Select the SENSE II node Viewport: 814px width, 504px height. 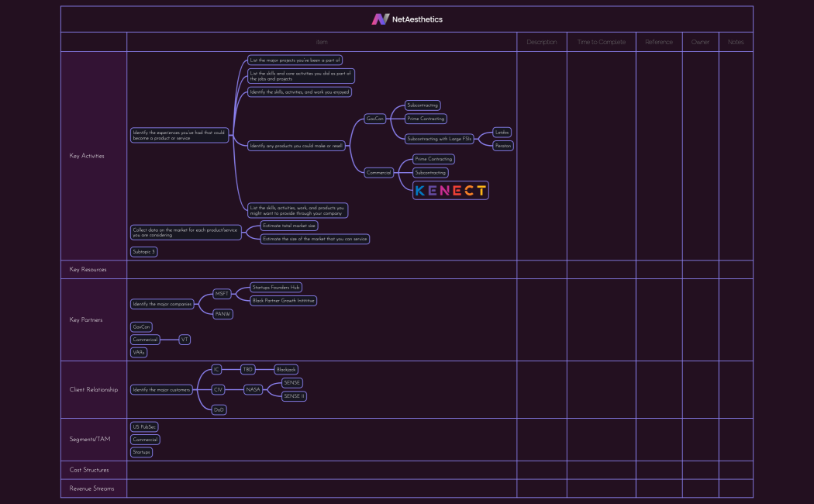click(x=294, y=396)
